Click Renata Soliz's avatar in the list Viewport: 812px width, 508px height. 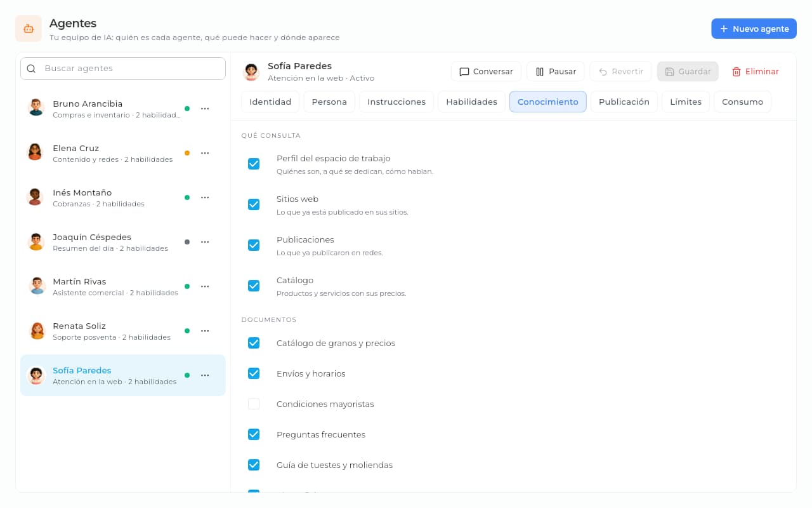[36, 330]
